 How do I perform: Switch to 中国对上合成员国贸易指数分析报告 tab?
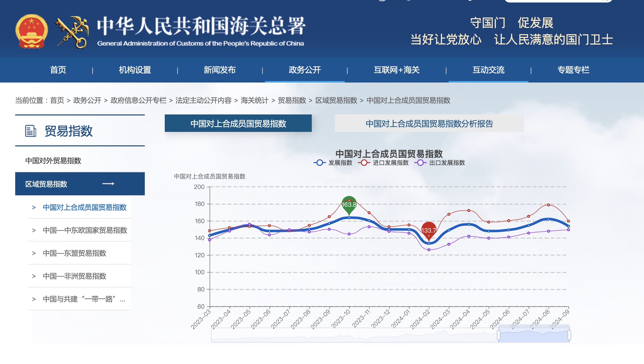(x=429, y=123)
